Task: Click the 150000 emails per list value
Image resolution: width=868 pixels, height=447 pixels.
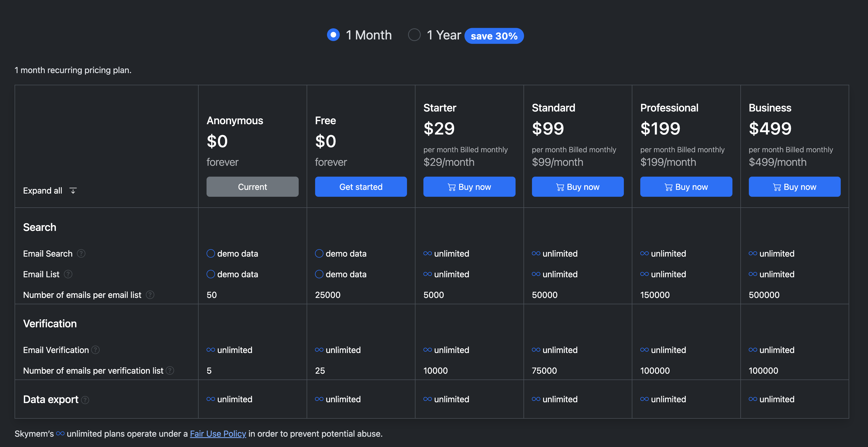Action: point(655,295)
